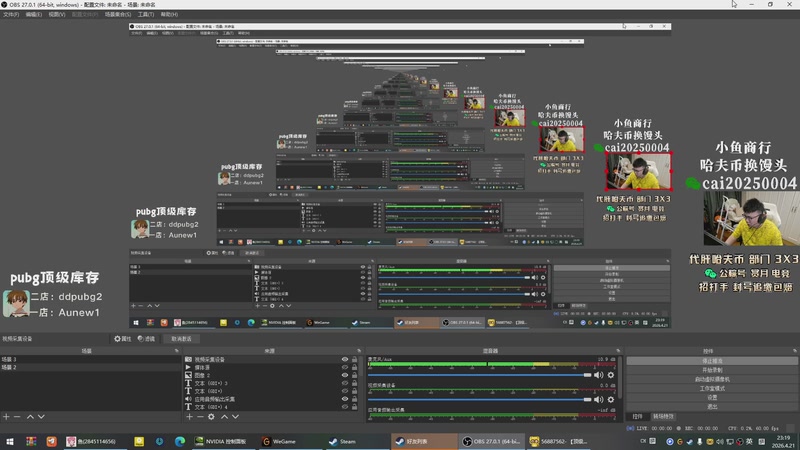800x450 pixels.
Task: Open properties of the selected source (属性)
Action: click(122, 339)
